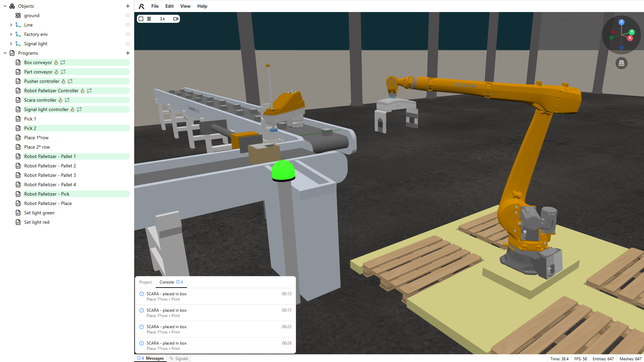Hide the ground object
644x362 pixels.
(x=128, y=15)
